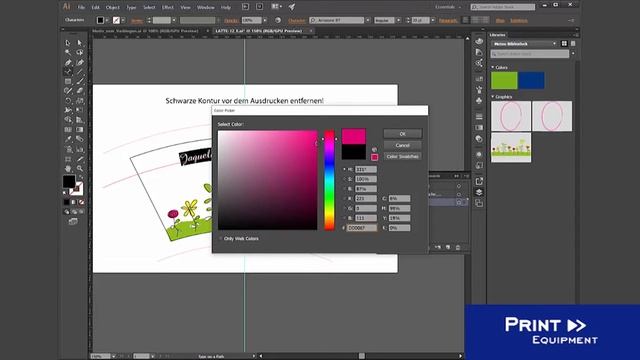This screenshot has width=640, height=360.
Task: Select the Lasso tool
Action: click(x=80, y=52)
